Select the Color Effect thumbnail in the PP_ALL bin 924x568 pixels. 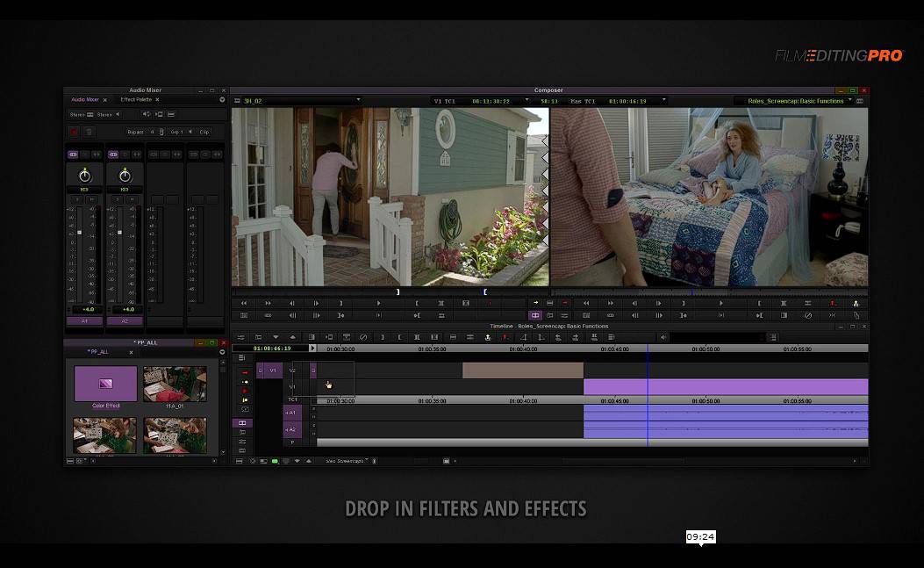(104, 384)
